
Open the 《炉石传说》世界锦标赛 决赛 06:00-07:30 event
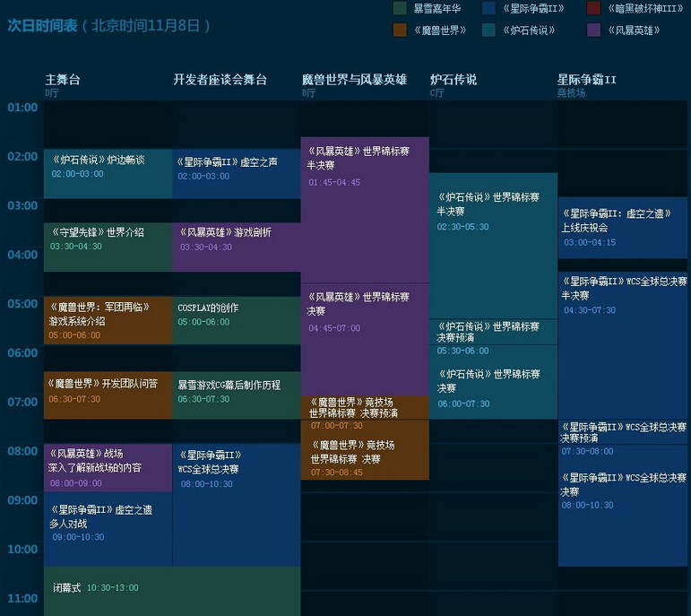[493, 382]
